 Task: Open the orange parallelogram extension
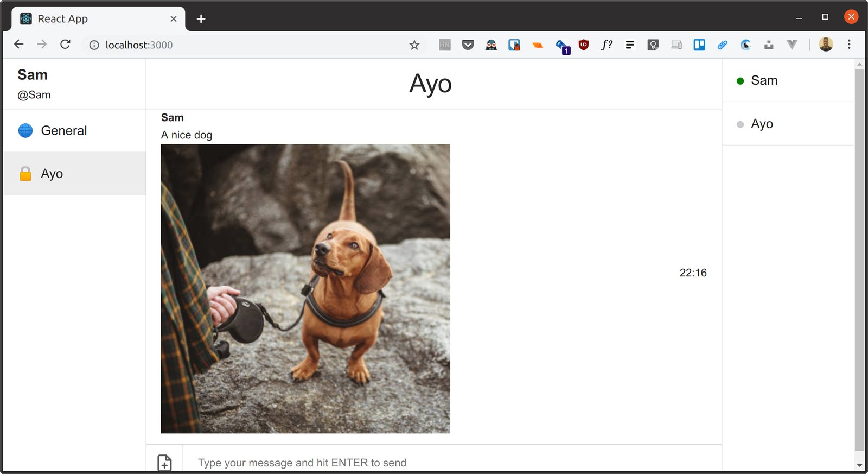click(x=538, y=45)
